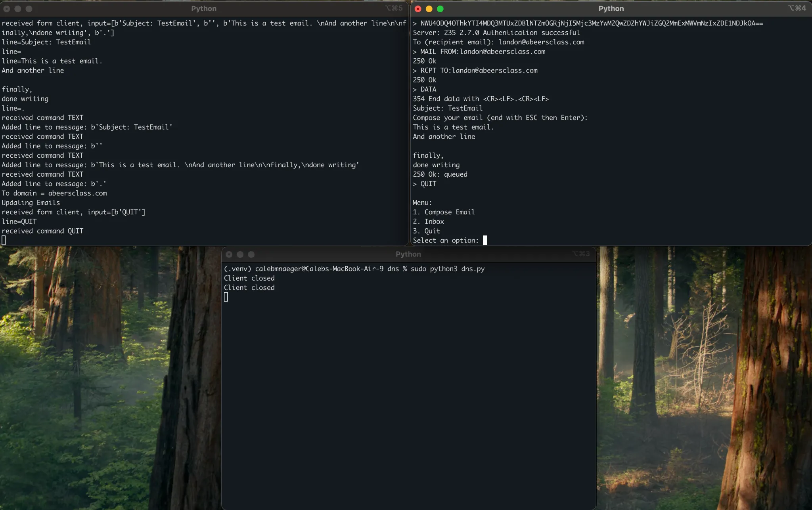Click the base64 auth string line at top
Image resolution: width=812 pixels, height=510 pixels.
pos(588,23)
